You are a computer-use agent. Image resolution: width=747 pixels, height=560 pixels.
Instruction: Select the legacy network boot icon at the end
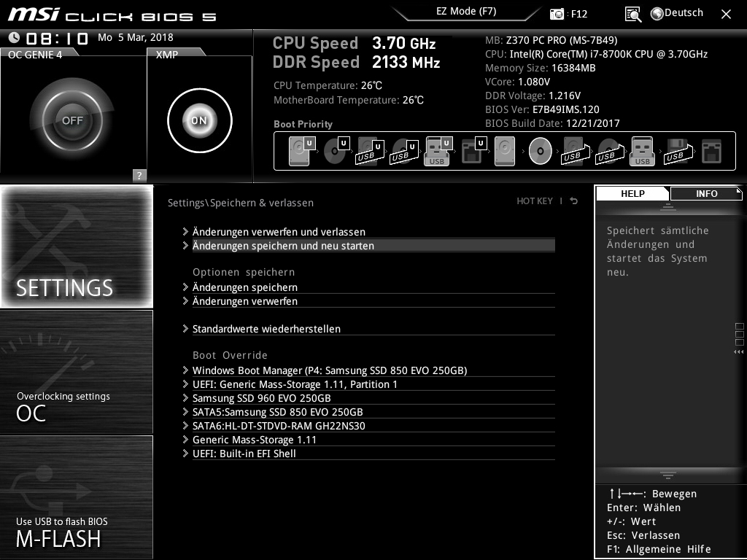point(712,151)
